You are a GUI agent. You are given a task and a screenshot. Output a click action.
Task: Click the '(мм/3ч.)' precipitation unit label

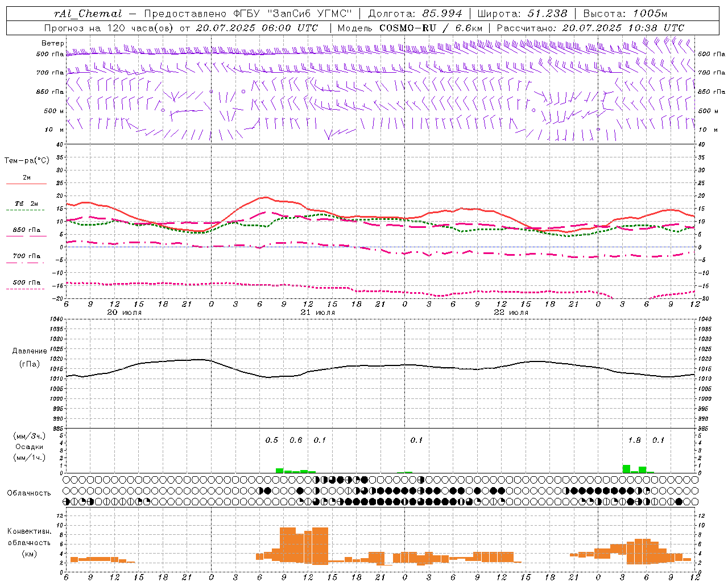(28, 436)
